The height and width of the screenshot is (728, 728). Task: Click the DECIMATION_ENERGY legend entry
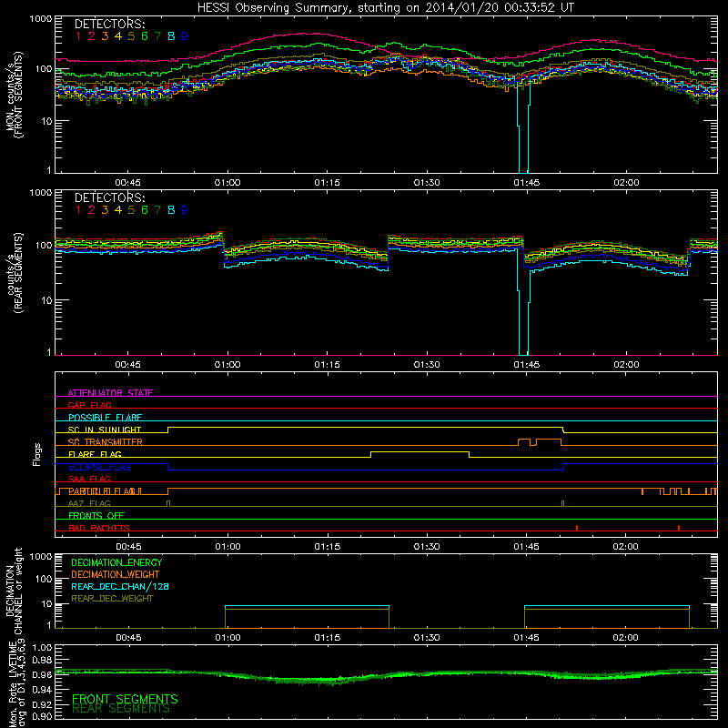tap(116, 562)
